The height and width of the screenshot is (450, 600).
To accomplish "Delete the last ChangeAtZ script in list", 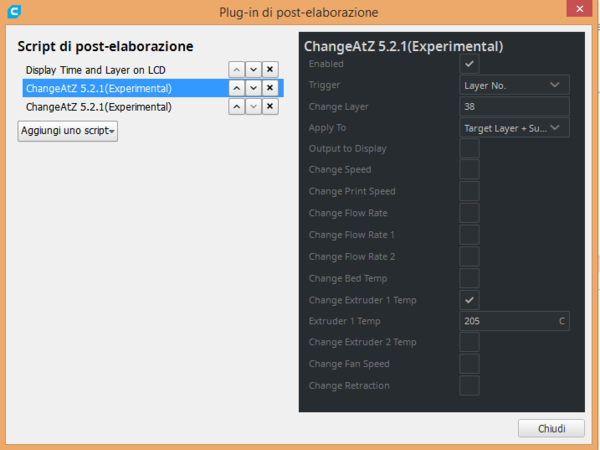I will click(x=270, y=106).
